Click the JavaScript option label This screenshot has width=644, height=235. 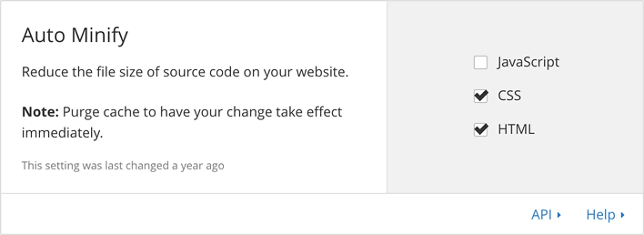pyautogui.click(x=528, y=62)
